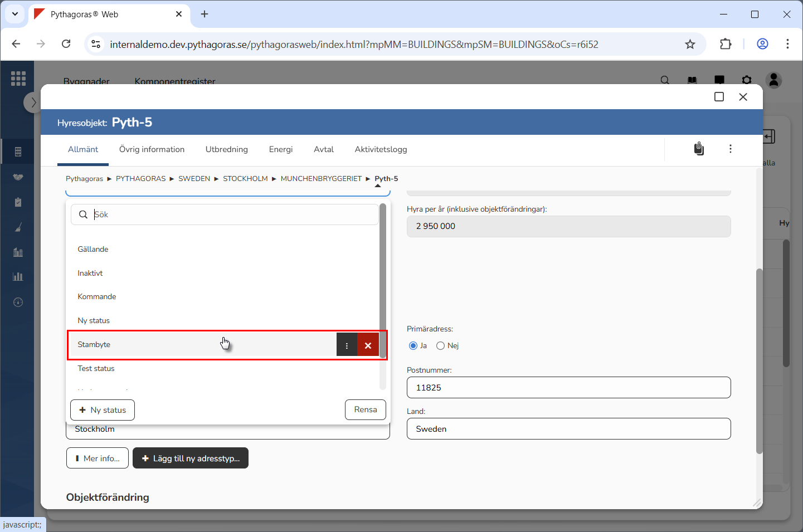Switch to the Energi tab
803x532 pixels.
[x=280, y=149]
